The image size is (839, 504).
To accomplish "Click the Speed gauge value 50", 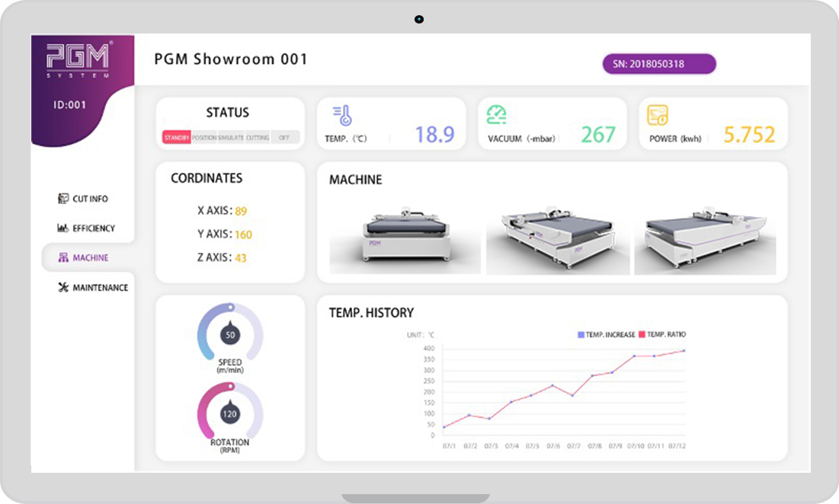I will [230, 335].
